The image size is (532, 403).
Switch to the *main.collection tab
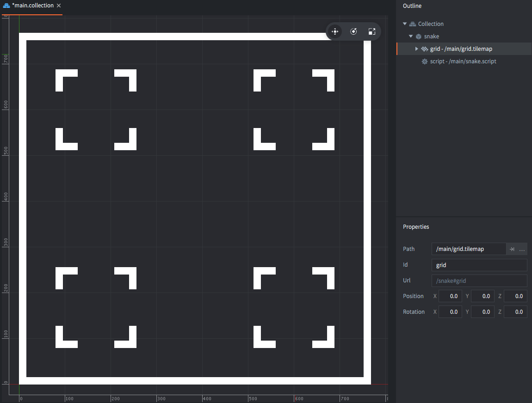point(32,6)
